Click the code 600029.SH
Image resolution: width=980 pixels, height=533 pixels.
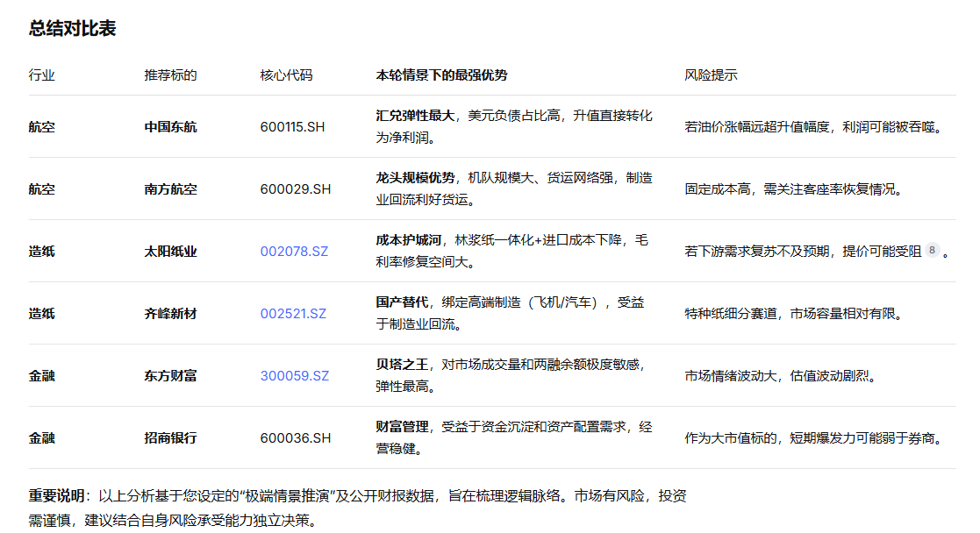point(296,189)
